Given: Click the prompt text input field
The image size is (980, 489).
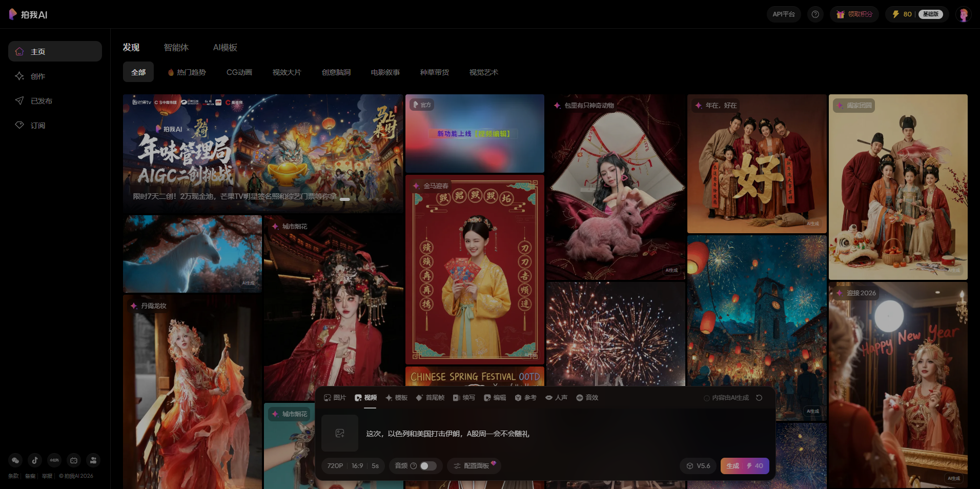Looking at the screenshot, I should click(x=538, y=434).
